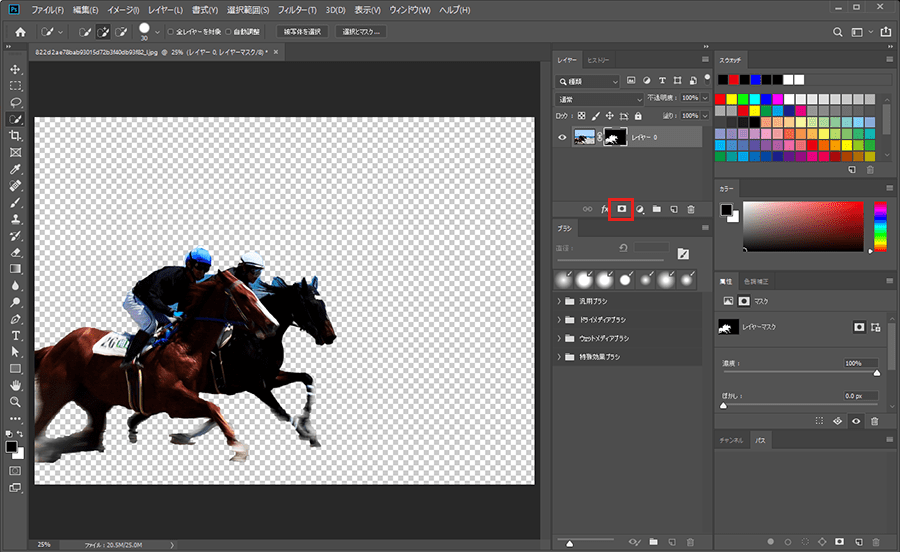Check the 自動調整 checkbox
This screenshot has height=552, width=900.
coord(229,32)
